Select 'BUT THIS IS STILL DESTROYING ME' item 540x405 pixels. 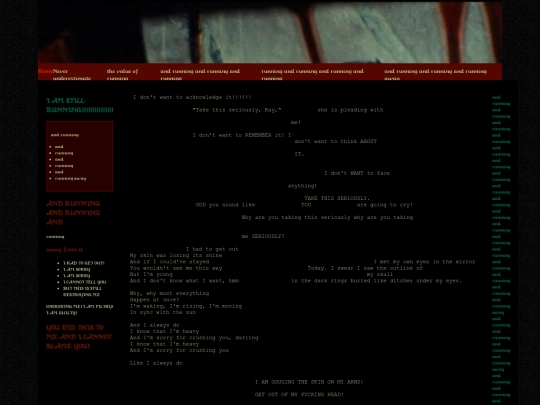[82, 291]
